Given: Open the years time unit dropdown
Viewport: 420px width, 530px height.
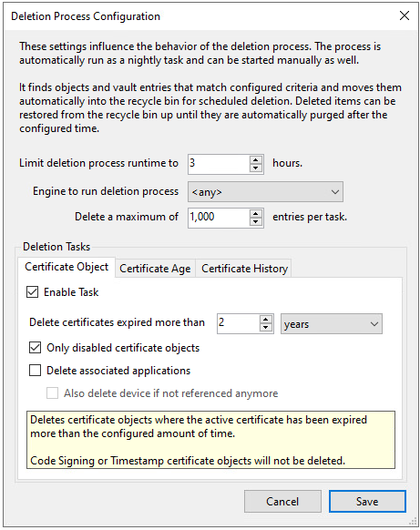Looking at the screenshot, I should 332,324.
